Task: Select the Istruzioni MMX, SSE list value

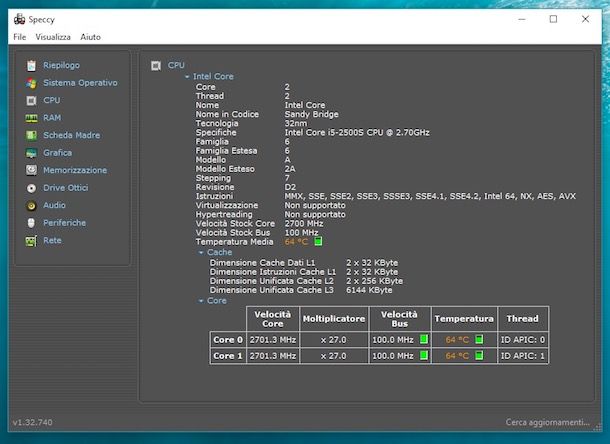Action: (430, 196)
